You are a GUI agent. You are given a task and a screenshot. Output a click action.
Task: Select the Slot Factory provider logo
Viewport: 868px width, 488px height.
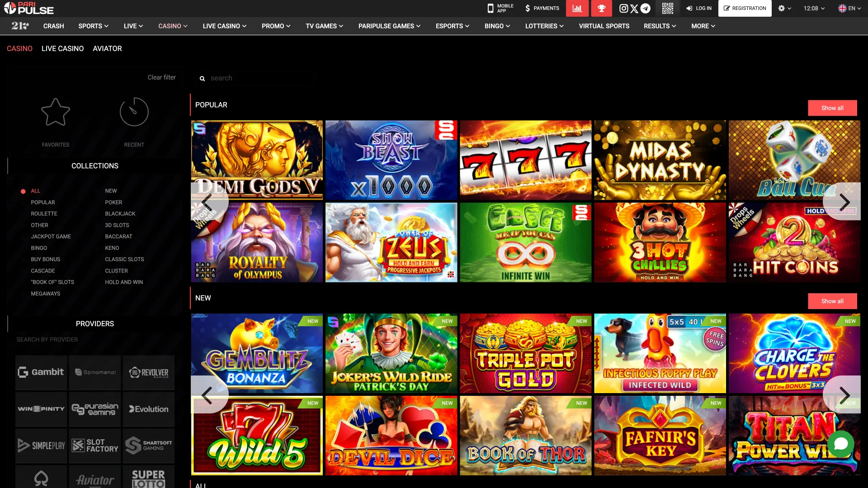[x=95, y=446]
